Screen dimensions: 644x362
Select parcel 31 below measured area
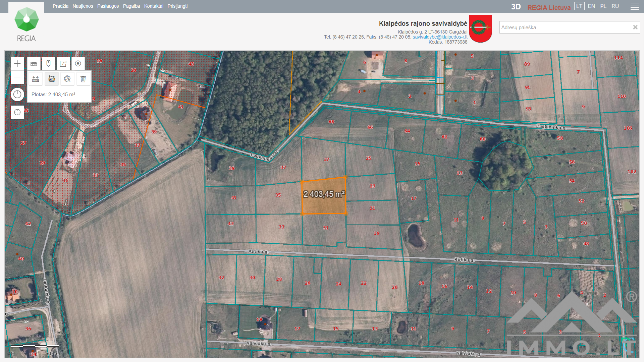pos(326,228)
